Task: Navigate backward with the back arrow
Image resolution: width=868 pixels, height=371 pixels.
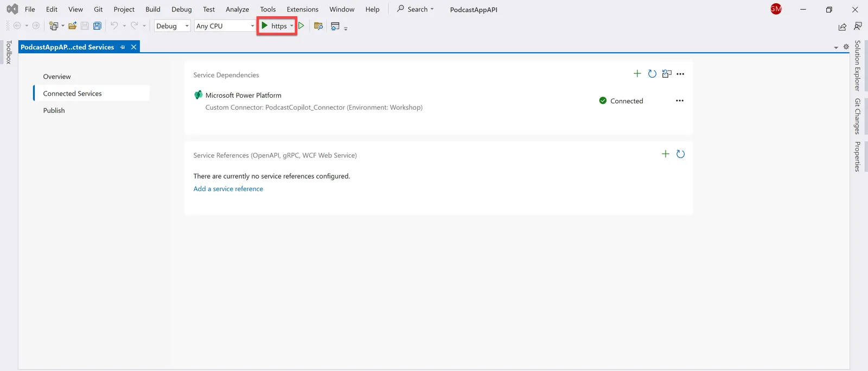Action: tap(17, 26)
